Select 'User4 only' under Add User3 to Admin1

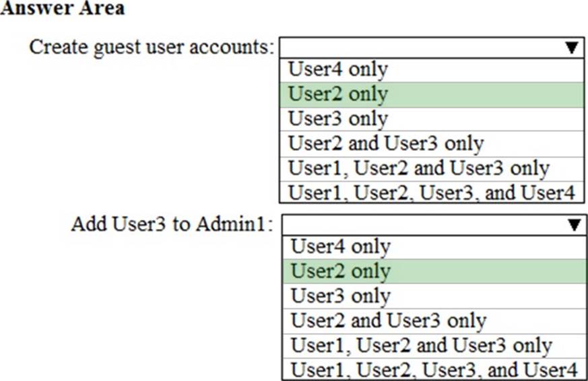tap(341, 247)
